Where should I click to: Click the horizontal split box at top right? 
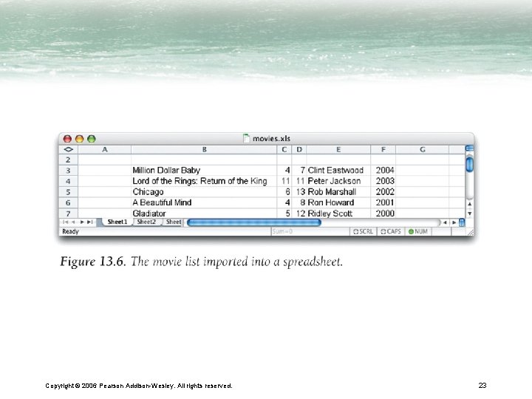tap(470, 149)
